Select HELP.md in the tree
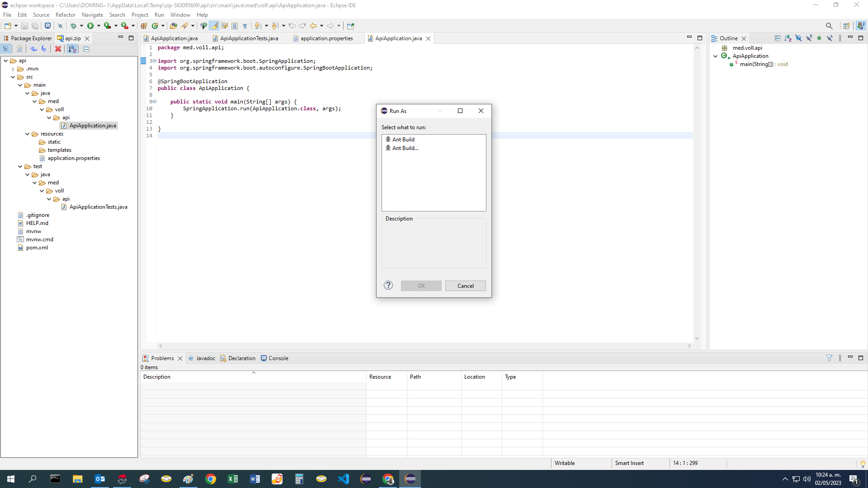 click(x=37, y=223)
